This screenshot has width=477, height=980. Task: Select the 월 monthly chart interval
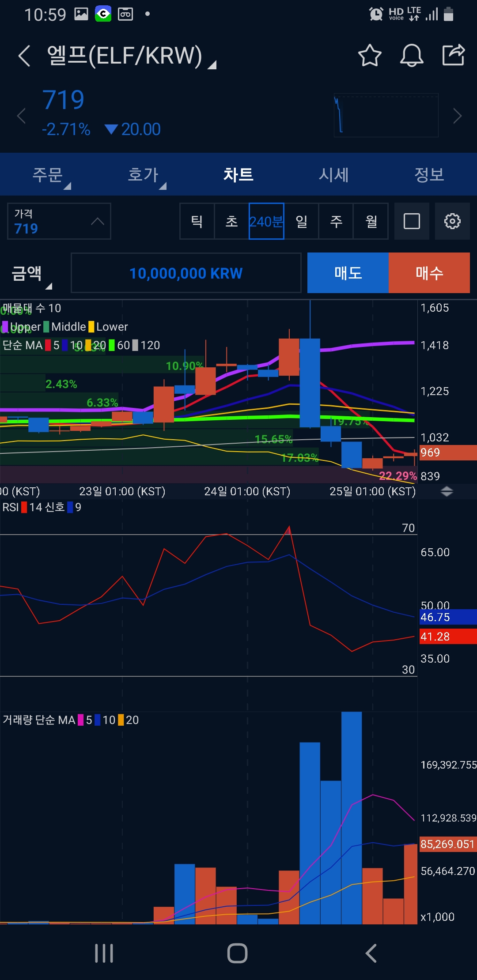[371, 221]
